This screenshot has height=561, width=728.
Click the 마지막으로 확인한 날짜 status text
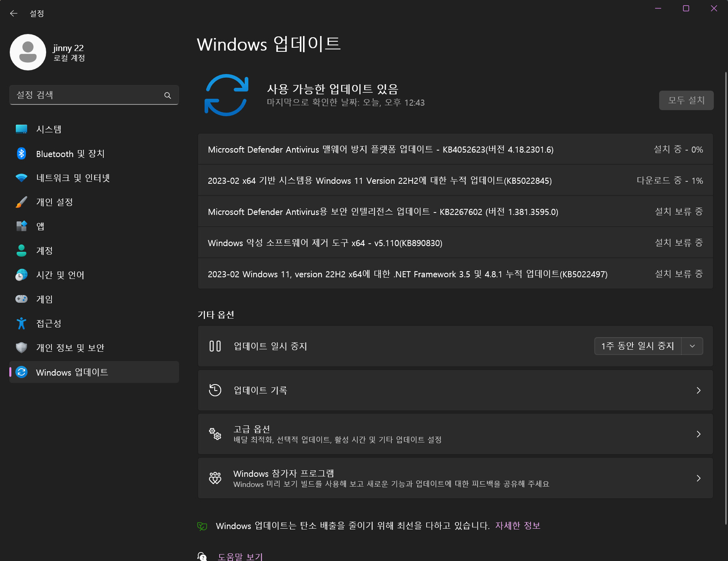click(x=346, y=102)
